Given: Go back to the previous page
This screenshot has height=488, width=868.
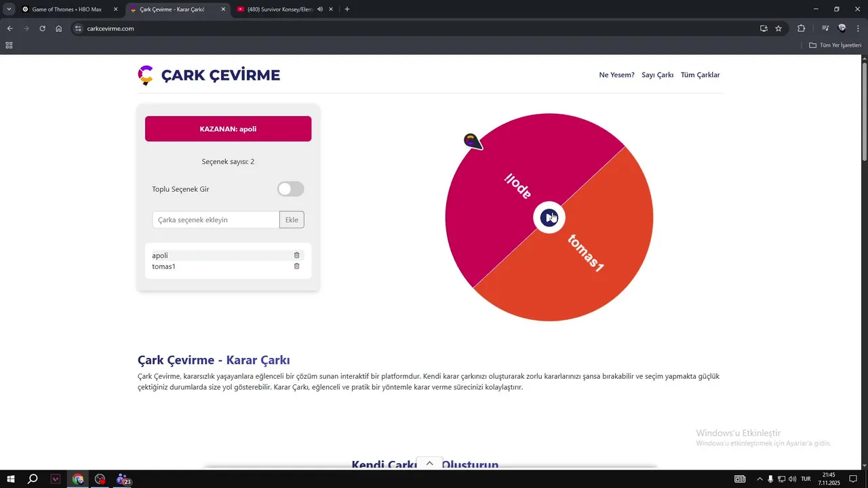Looking at the screenshot, I should coord(9,28).
